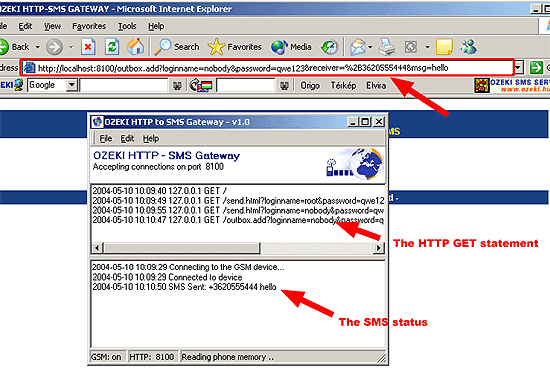Click the binoculars icon beside the dictionary field

(284, 85)
